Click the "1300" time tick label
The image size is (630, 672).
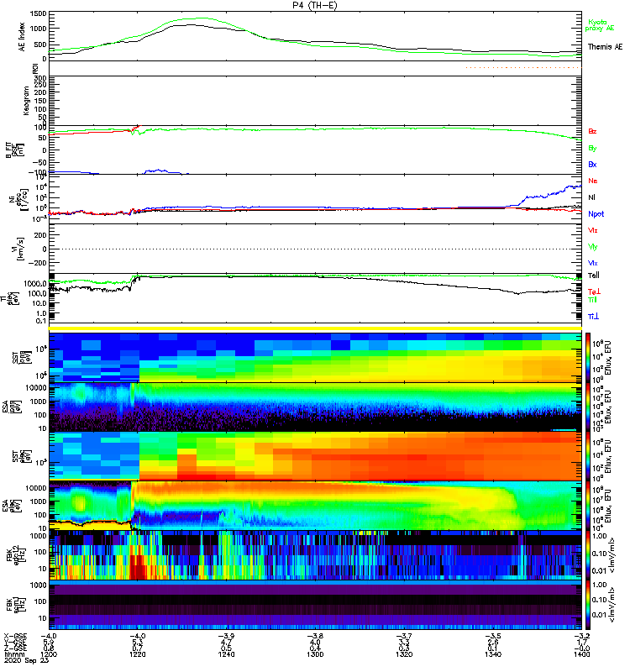[x=316, y=654]
